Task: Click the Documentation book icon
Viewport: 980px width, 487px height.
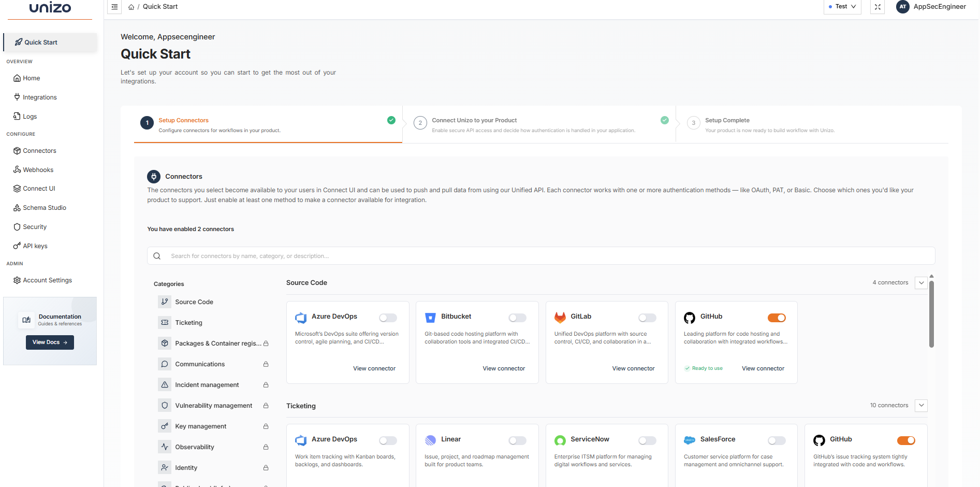Action: coord(26,320)
